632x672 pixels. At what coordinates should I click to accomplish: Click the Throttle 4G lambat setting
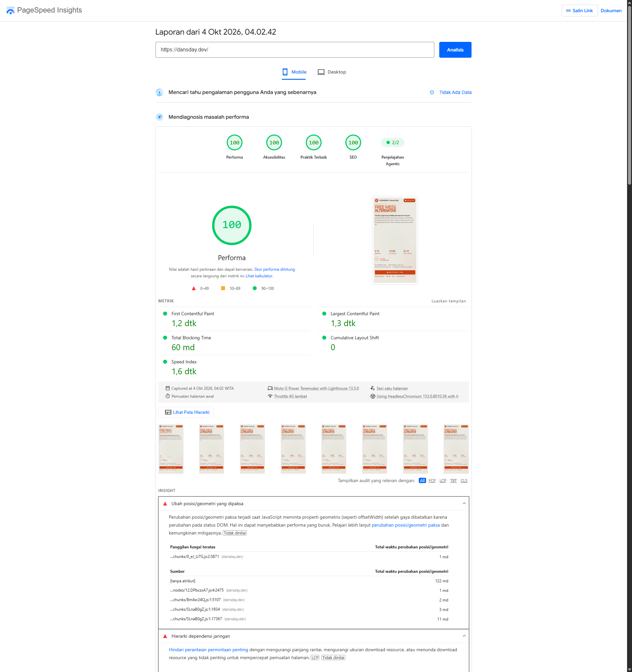click(290, 396)
